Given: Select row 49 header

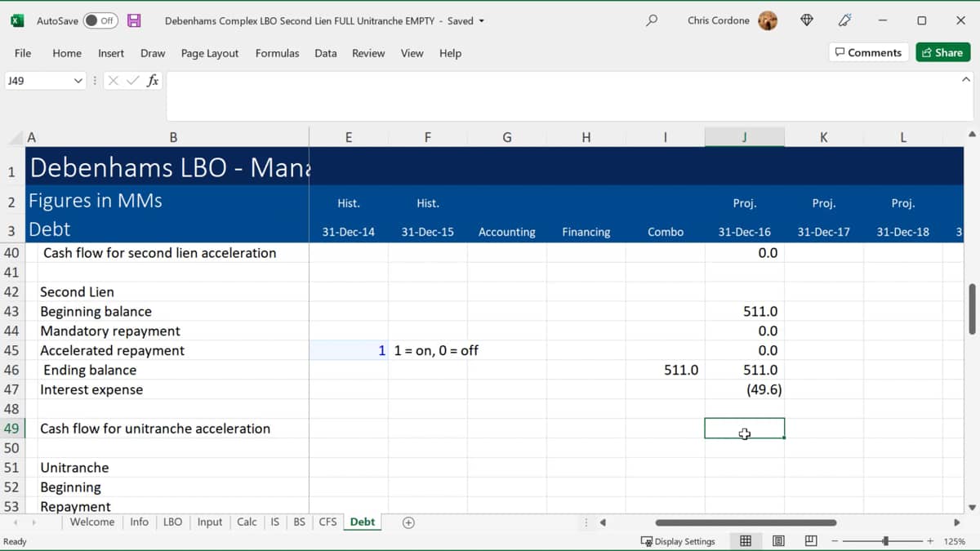Looking at the screenshot, I should (12, 429).
